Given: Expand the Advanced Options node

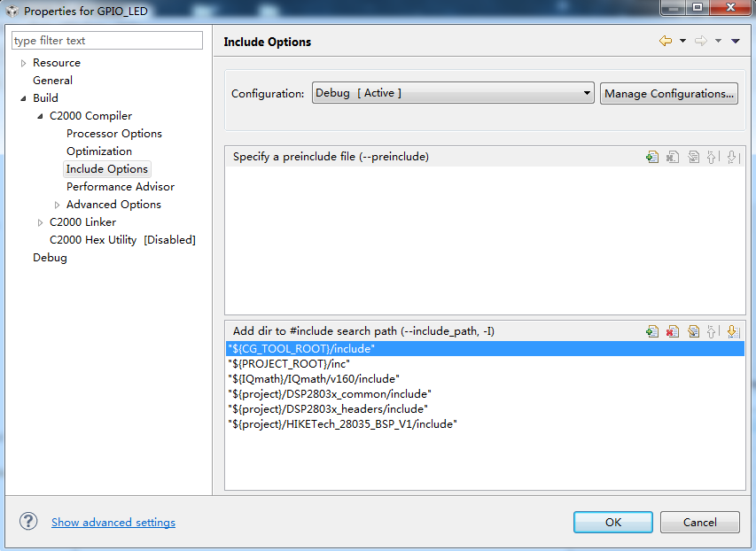Looking at the screenshot, I should [58, 205].
